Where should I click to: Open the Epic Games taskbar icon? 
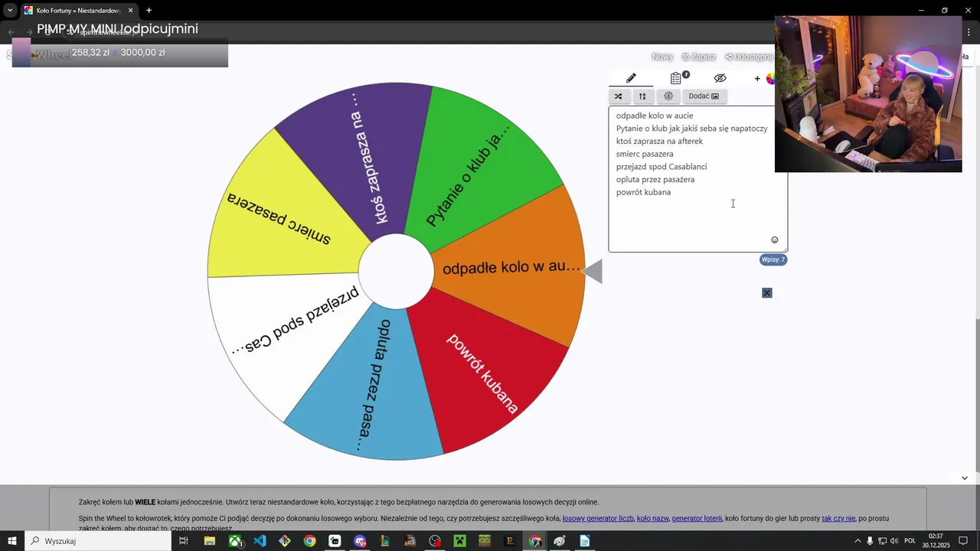coord(510,541)
